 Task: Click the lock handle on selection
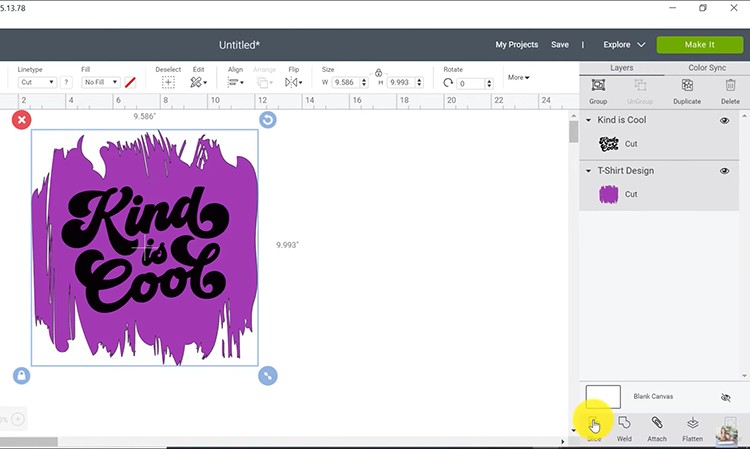tap(22, 376)
